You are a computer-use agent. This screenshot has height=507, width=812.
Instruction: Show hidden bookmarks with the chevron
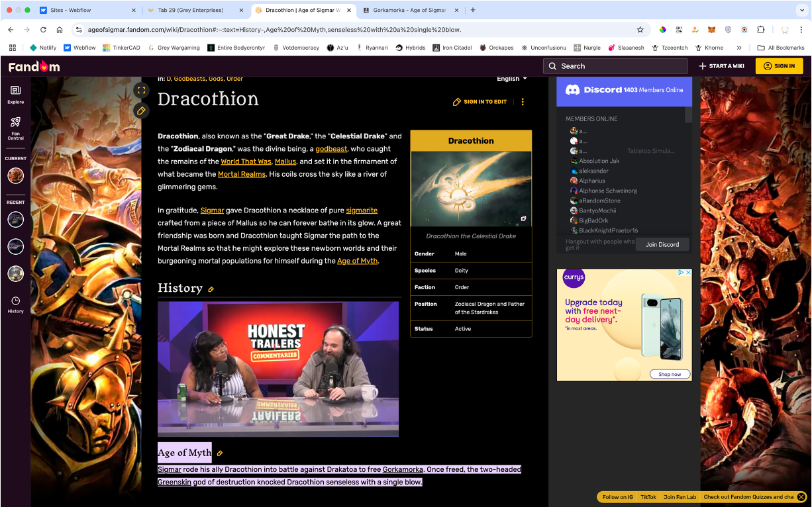(x=739, y=48)
